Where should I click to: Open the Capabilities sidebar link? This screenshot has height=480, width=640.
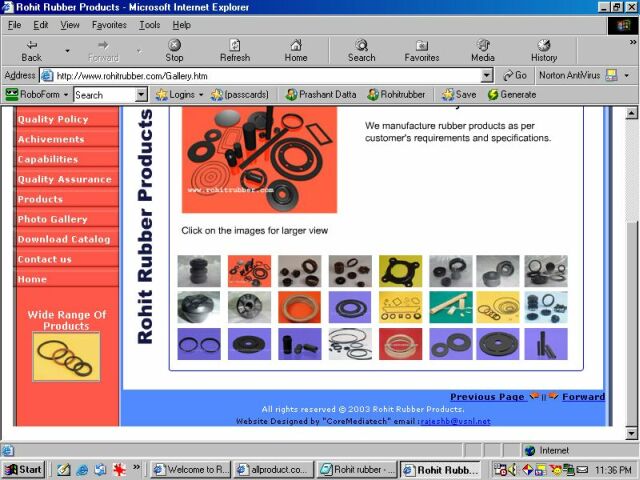coord(47,159)
